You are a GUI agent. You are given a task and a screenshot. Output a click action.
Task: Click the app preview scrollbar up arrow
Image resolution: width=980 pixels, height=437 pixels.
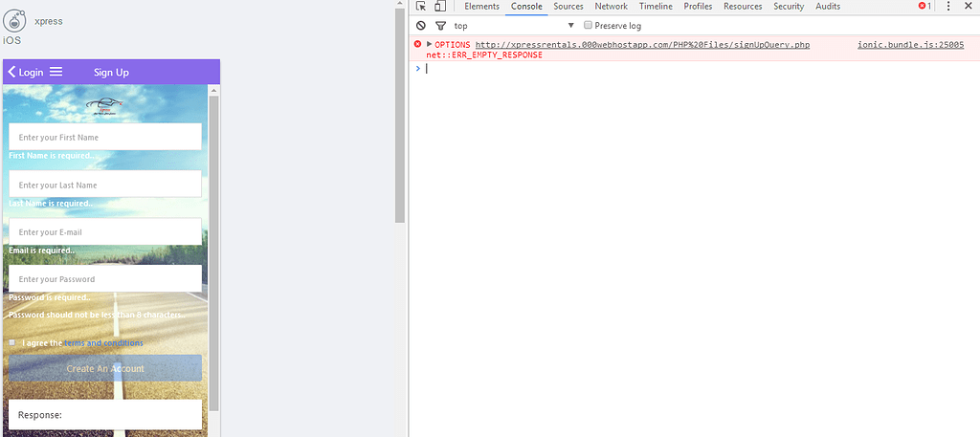(x=213, y=91)
